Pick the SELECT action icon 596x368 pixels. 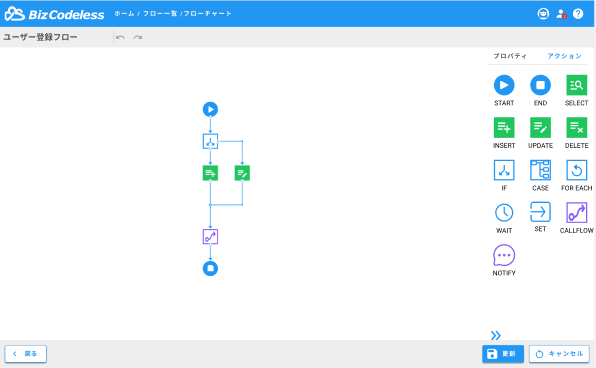576,85
